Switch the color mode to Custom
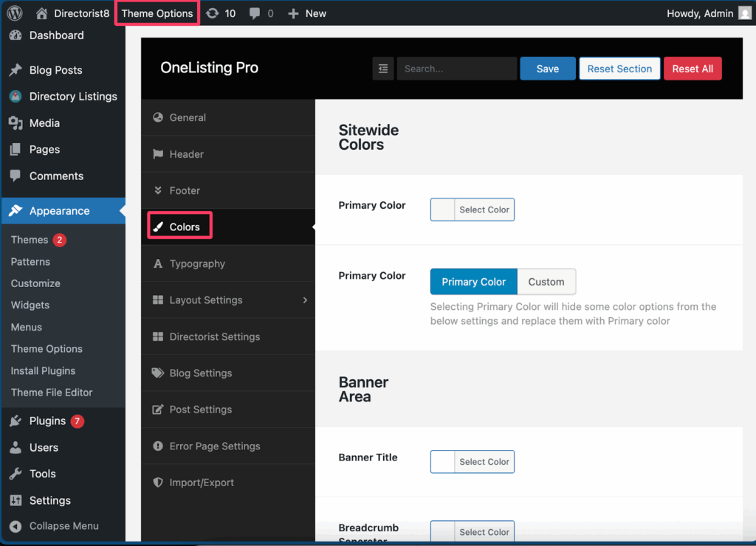The image size is (756, 546). pyautogui.click(x=546, y=282)
